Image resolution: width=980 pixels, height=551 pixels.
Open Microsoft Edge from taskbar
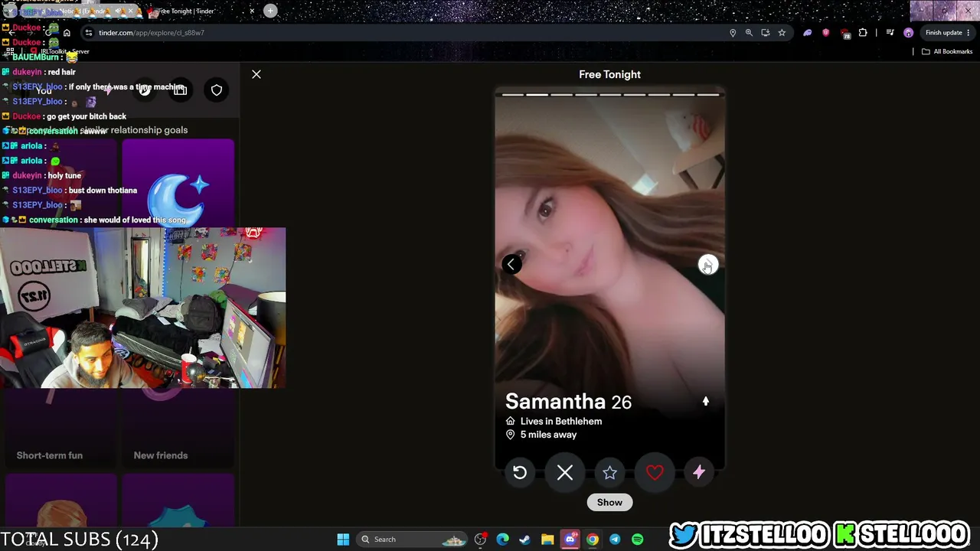point(502,540)
